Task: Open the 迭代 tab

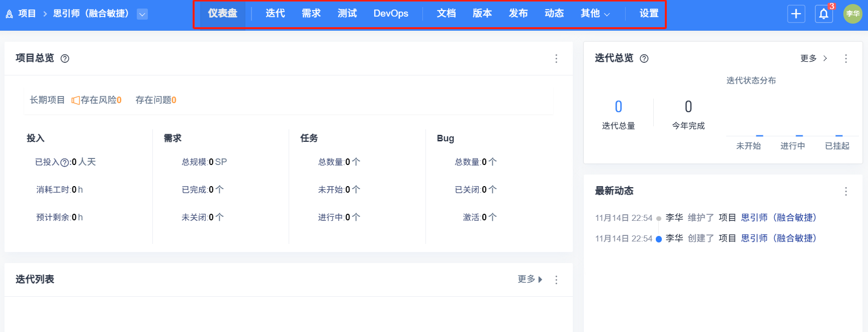Action: (275, 14)
